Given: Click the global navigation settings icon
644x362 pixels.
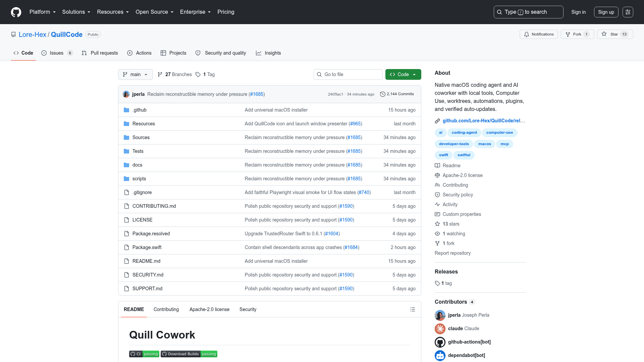Looking at the screenshot, I should tap(628, 12).
